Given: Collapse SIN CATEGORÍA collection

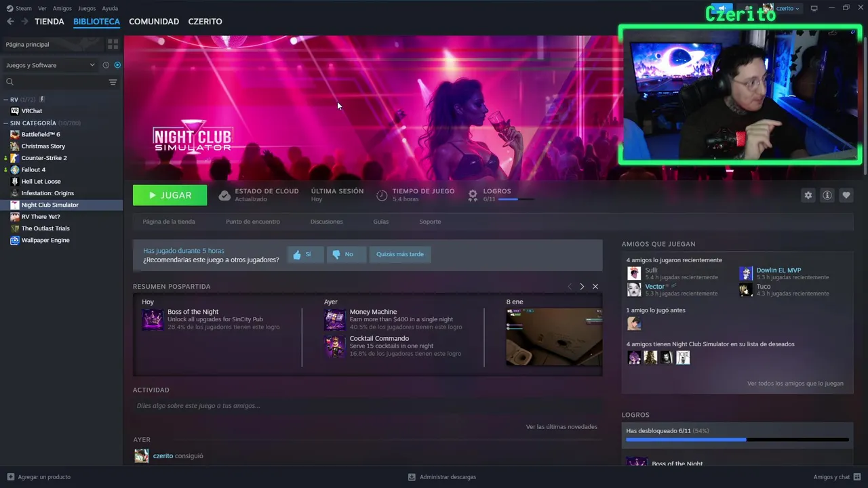Looking at the screenshot, I should [x=6, y=123].
